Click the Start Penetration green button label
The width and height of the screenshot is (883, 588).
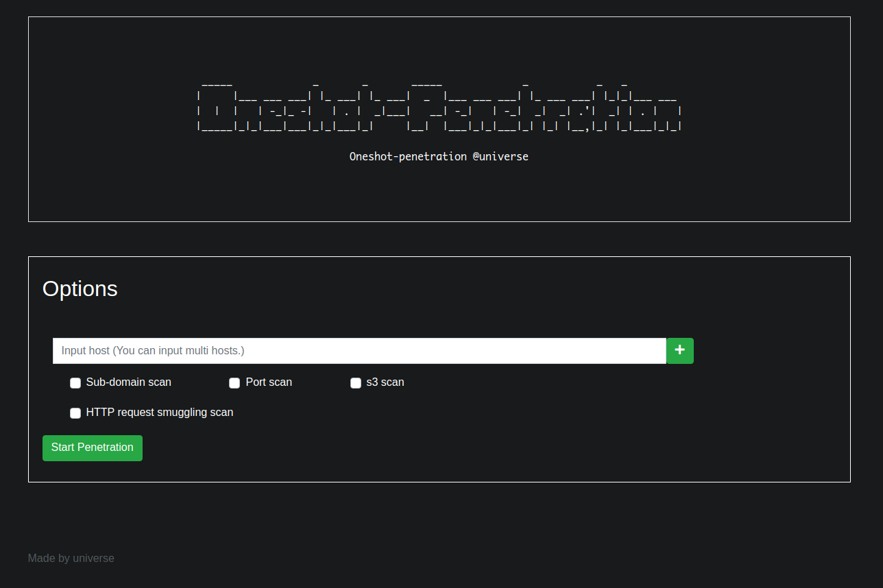click(92, 447)
